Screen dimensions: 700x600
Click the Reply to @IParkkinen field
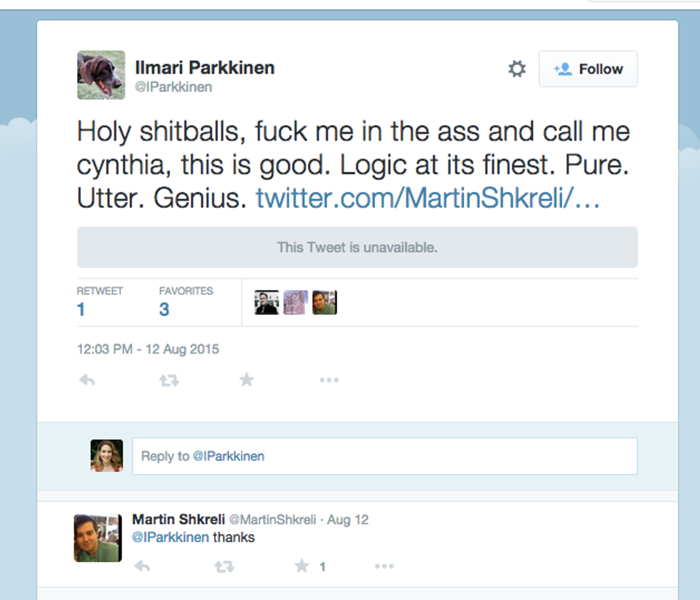(384, 456)
